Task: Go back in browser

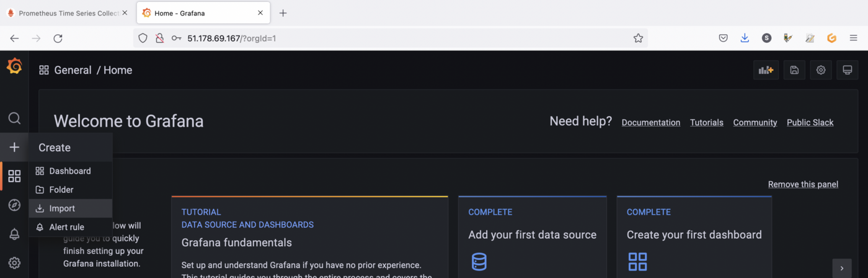Action: [14, 38]
